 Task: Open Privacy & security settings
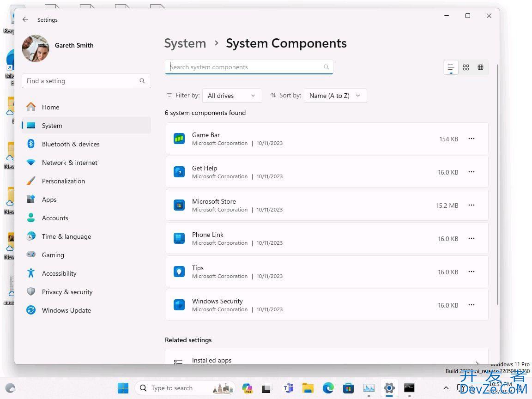(86, 292)
